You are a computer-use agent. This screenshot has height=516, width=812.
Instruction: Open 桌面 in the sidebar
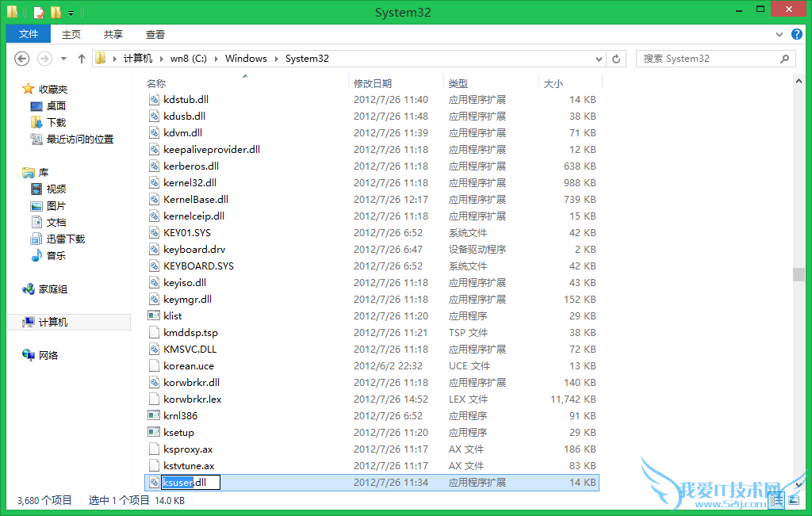[x=56, y=105]
